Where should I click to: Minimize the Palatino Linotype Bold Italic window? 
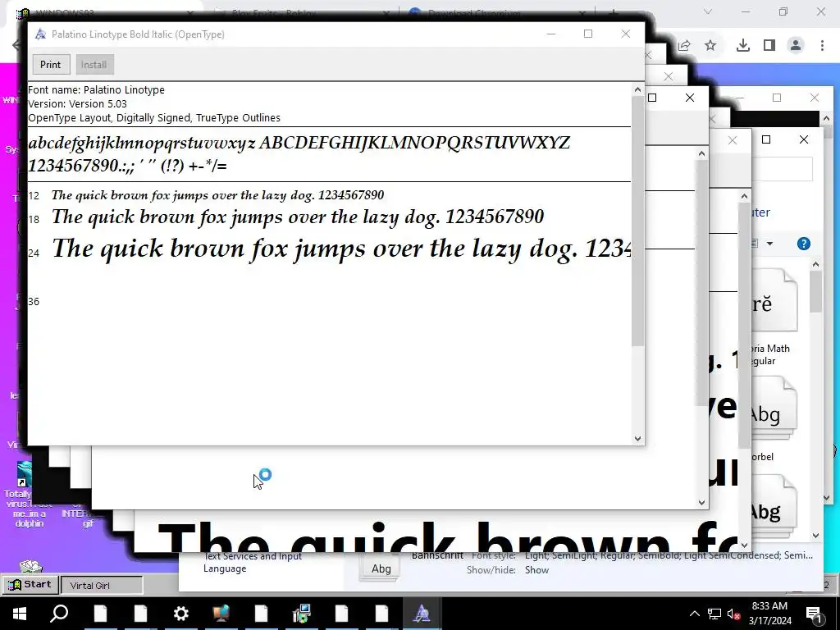tap(550, 34)
